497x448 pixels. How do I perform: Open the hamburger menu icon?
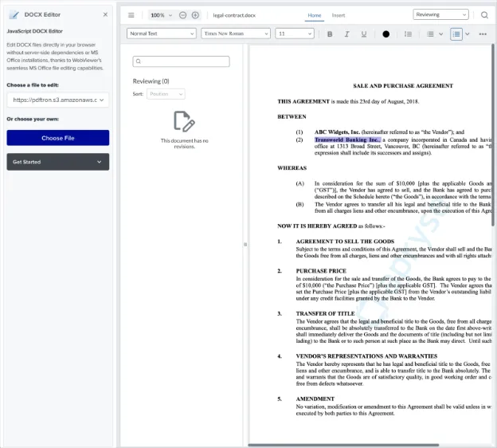coord(131,15)
